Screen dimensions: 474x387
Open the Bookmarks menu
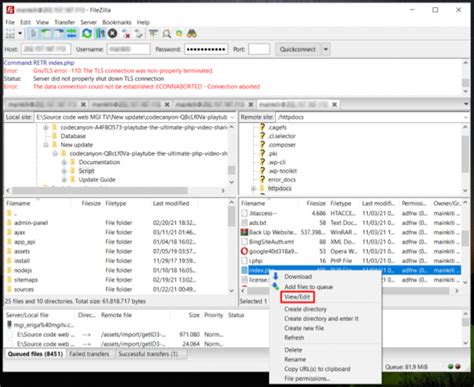(117, 22)
